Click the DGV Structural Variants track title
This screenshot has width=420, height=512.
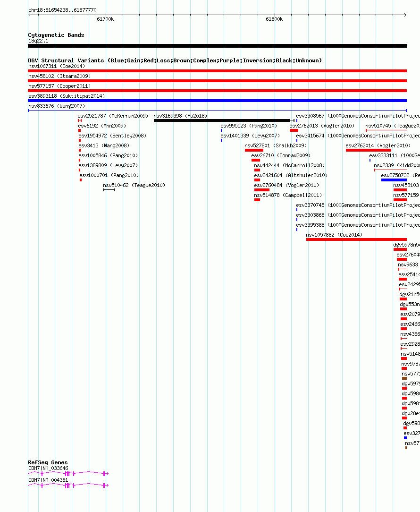(175, 60)
